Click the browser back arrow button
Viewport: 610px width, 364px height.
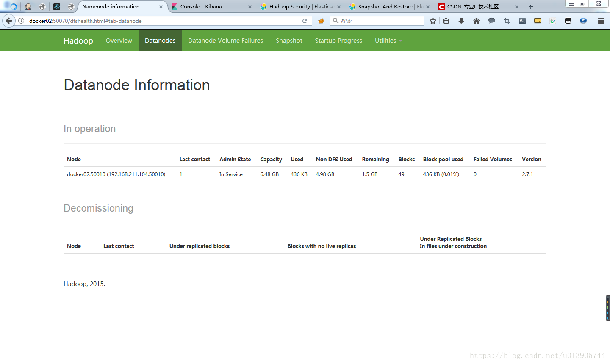tap(9, 21)
